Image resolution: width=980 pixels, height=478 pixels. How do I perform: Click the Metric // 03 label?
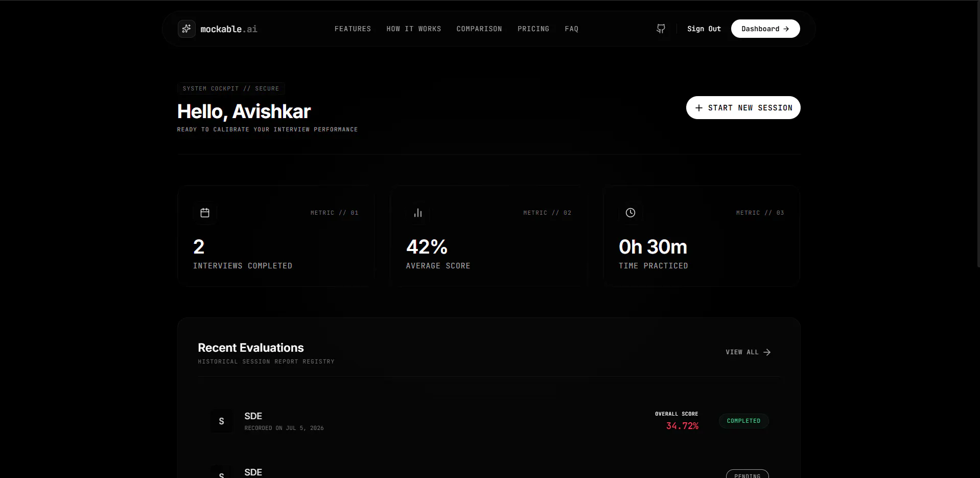click(x=760, y=213)
